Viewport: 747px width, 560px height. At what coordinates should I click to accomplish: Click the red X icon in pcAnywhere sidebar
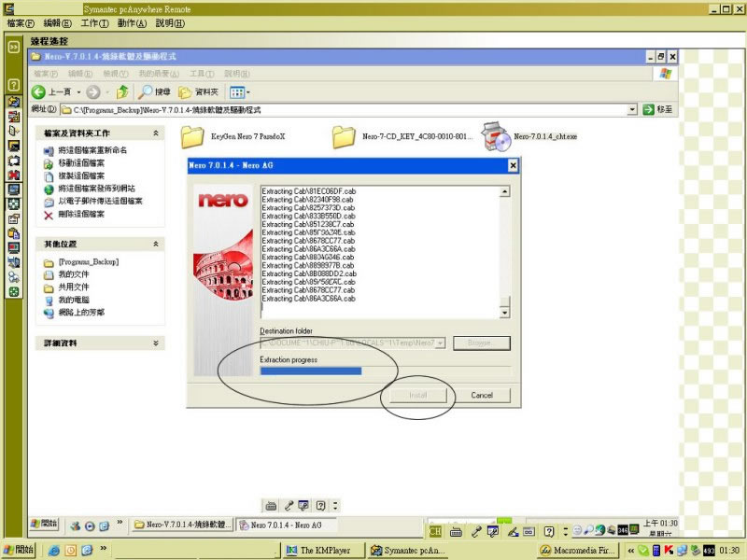[x=13, y=175]
